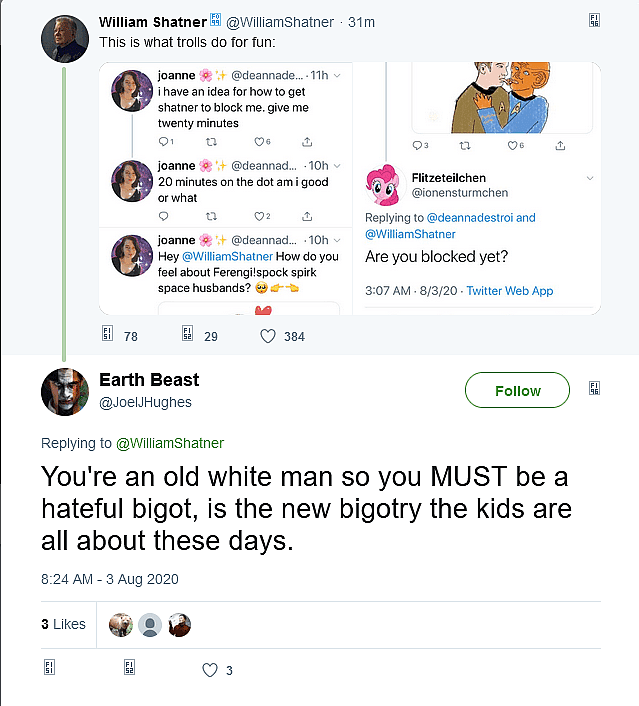This screenshot has width=639, height=706.
Task: Open Earth Beast's profile avatar
Action: point(65,391)
